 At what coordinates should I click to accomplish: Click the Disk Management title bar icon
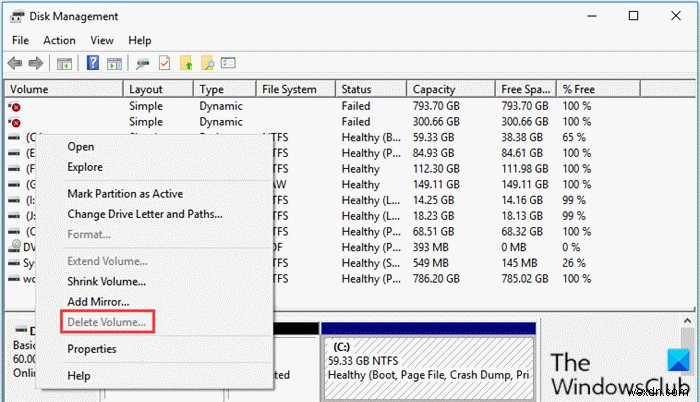click(x=17, y=17)
